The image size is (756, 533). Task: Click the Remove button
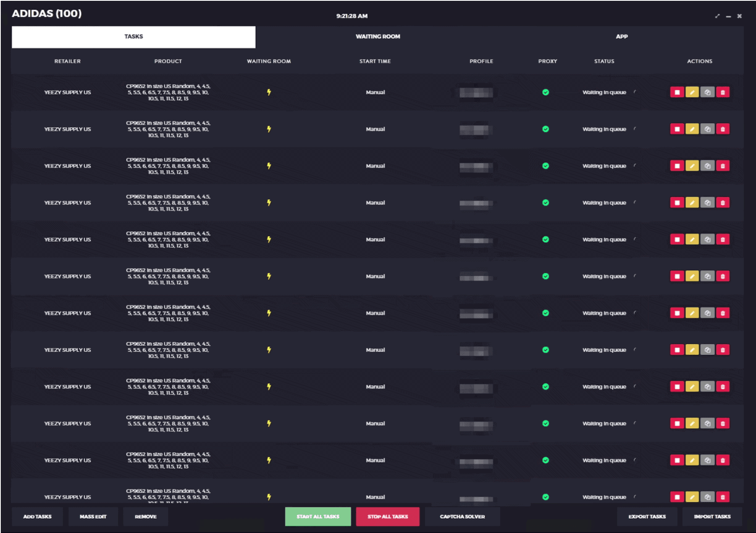point(146,517)
